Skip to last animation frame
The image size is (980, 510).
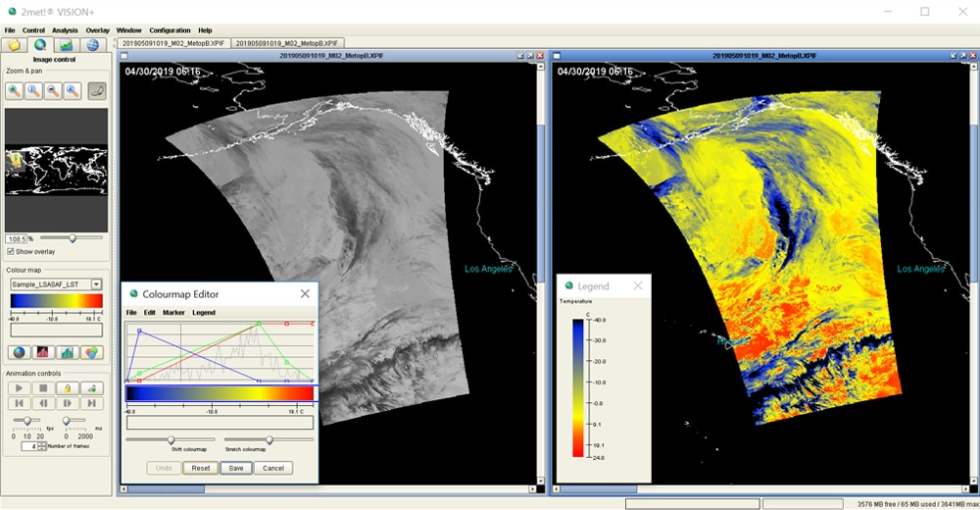91,403
